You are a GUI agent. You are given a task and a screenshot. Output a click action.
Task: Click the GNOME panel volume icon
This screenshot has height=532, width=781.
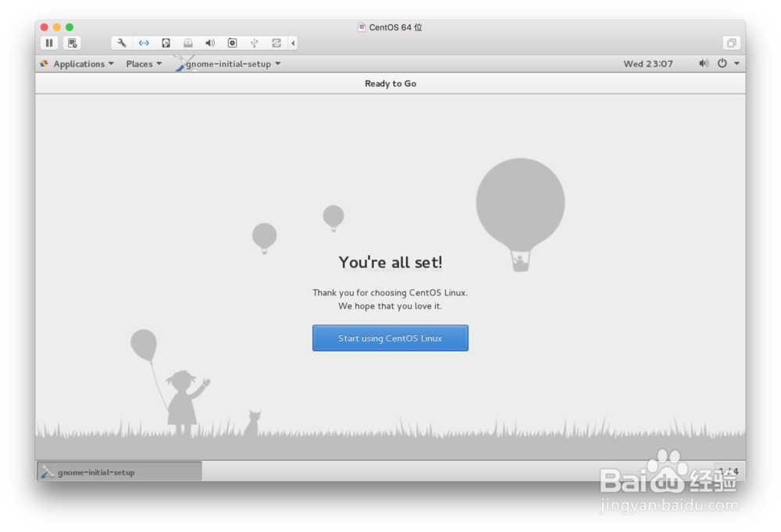coord(704,63)
